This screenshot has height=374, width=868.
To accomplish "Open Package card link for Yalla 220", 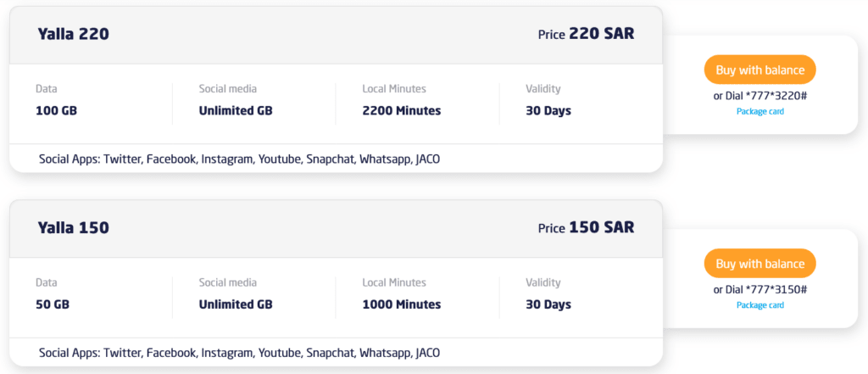I will (759, 111).
